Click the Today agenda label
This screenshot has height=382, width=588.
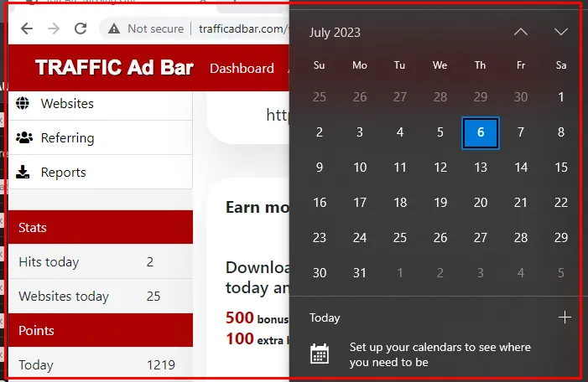click(x=325, y=318)
